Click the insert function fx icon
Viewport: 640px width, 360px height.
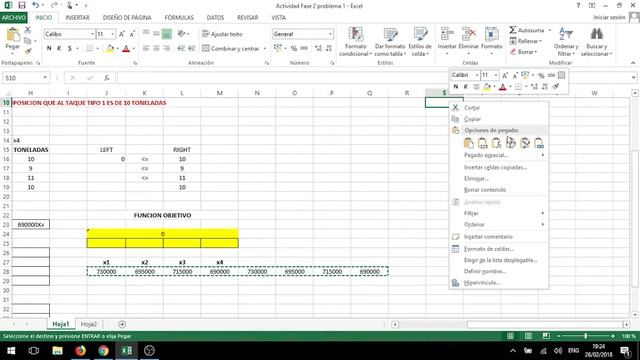tap(107, 78)
